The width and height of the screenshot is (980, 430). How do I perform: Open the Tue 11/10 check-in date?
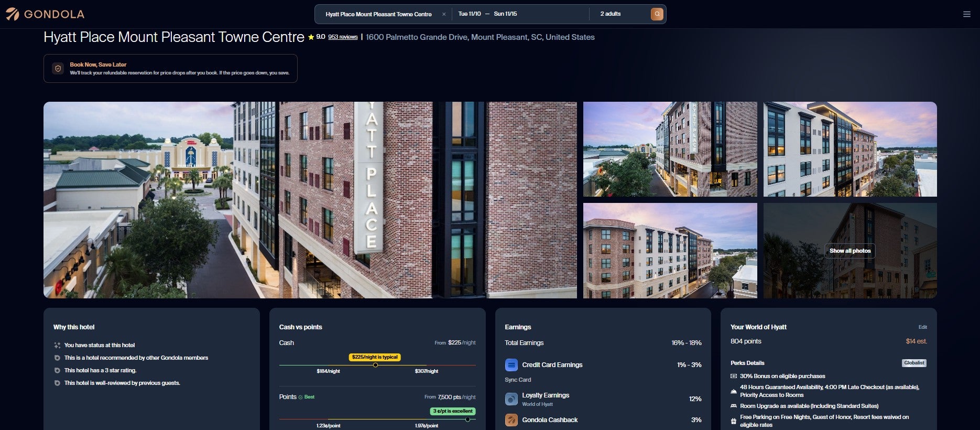click(470, 14)
